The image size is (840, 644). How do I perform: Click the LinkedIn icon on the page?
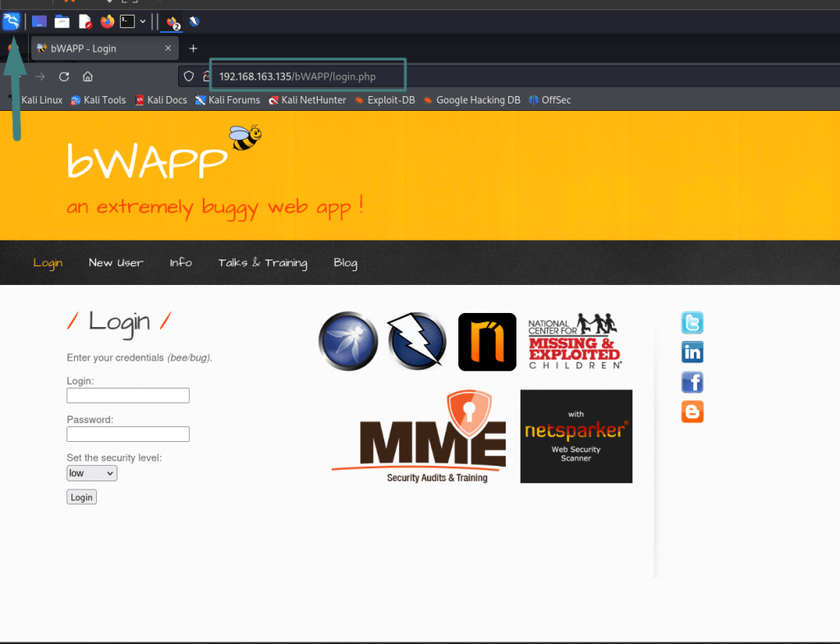(x=692, y=352)
